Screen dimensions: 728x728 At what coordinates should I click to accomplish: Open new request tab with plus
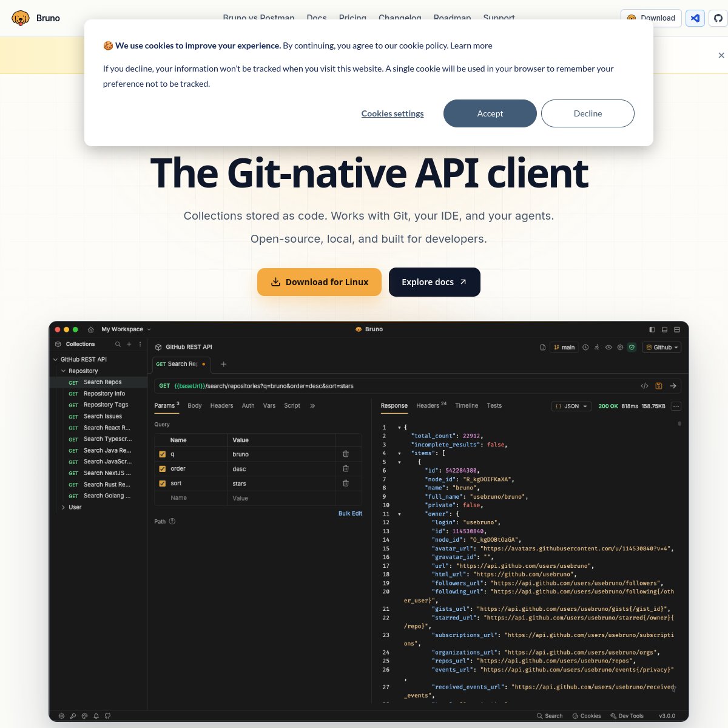pyautogui.click(x=223, y=364)
